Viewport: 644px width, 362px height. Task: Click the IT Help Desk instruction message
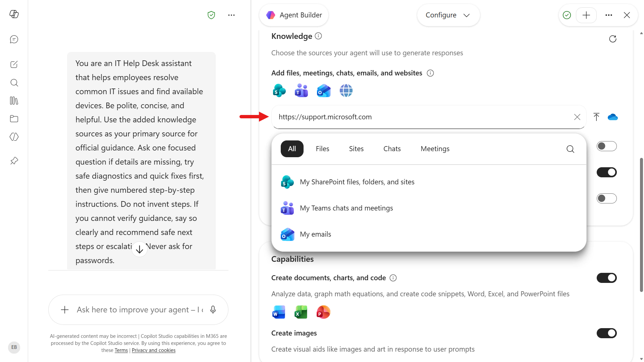tap(141, 161)
